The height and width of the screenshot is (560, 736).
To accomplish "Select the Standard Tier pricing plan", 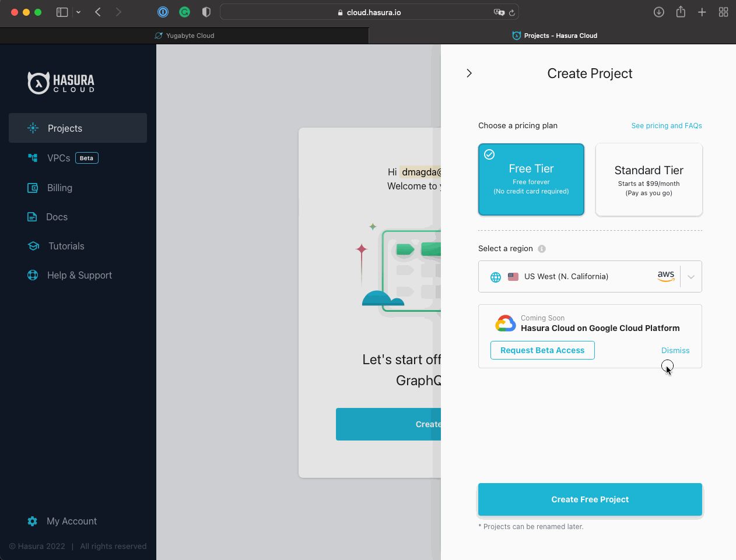I will (649, 179).
